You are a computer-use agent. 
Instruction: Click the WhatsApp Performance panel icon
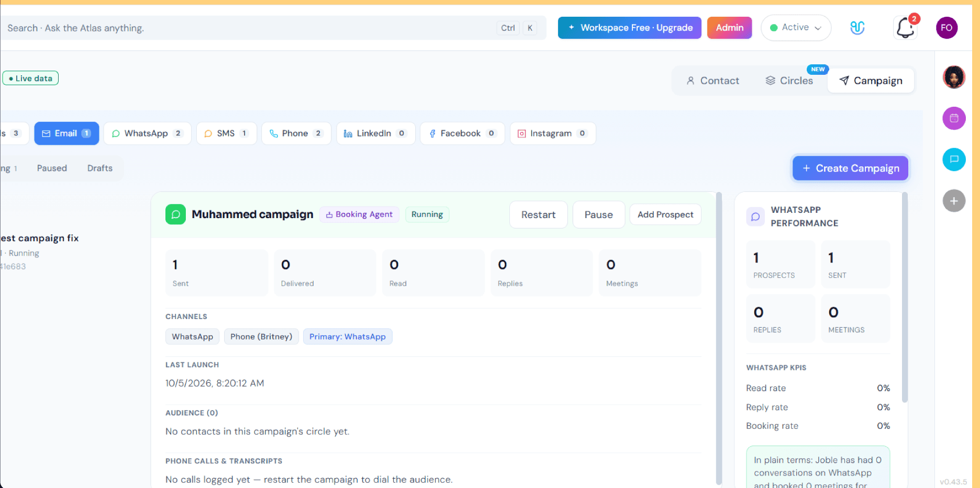(x=755, y=217)
